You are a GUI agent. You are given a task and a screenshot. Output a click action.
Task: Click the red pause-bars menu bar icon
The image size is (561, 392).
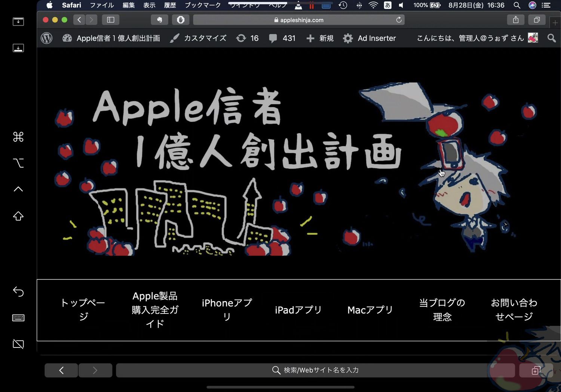point(311,6)
